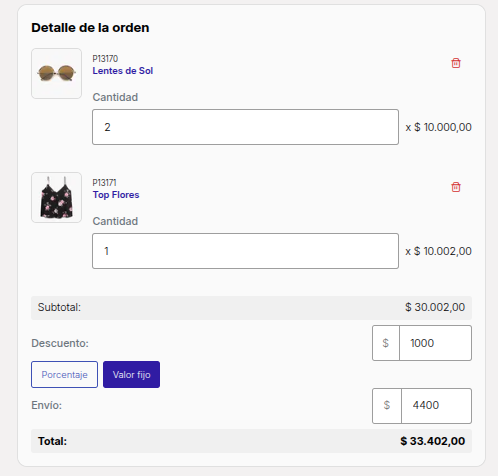This screenshot has height=476, width=498.
Task: Click the floral top product thumbnail
Action: pyautogui.click(x=56, y=197)
